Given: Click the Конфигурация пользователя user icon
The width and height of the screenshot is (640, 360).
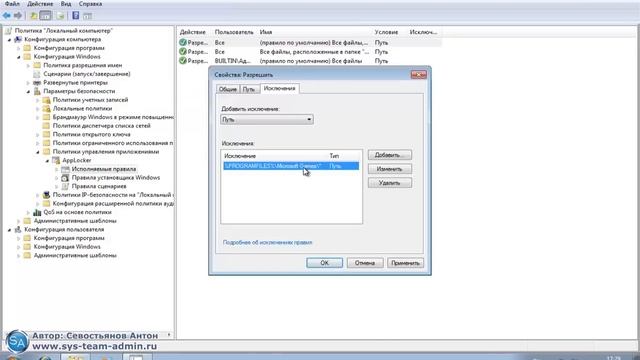Looking at the screenshot, I should (x=18, y=229).
